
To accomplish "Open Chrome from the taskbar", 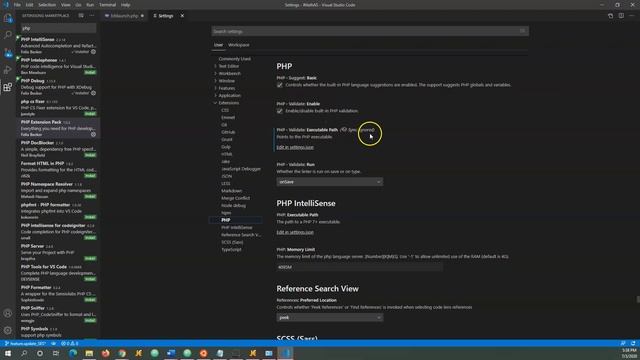I will point(122,353).
